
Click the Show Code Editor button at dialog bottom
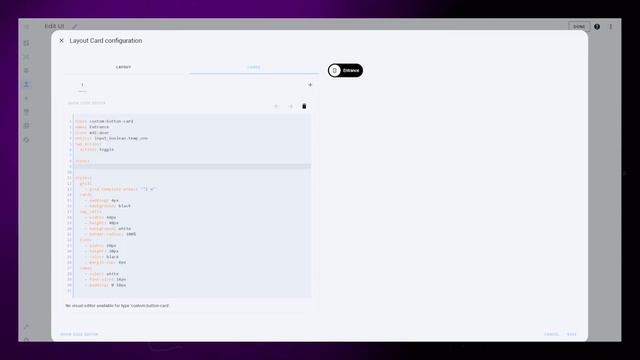click(x=79, y=334)
